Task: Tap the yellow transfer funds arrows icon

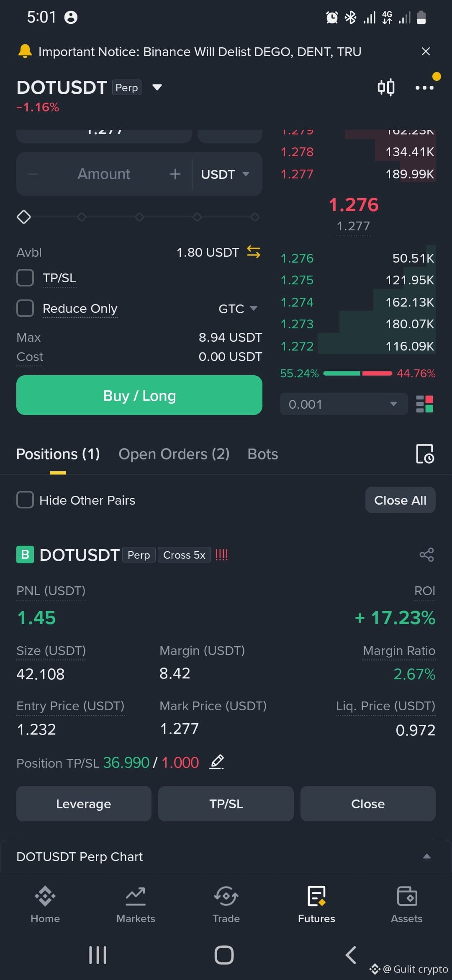Action: click(x=254, y=252)
